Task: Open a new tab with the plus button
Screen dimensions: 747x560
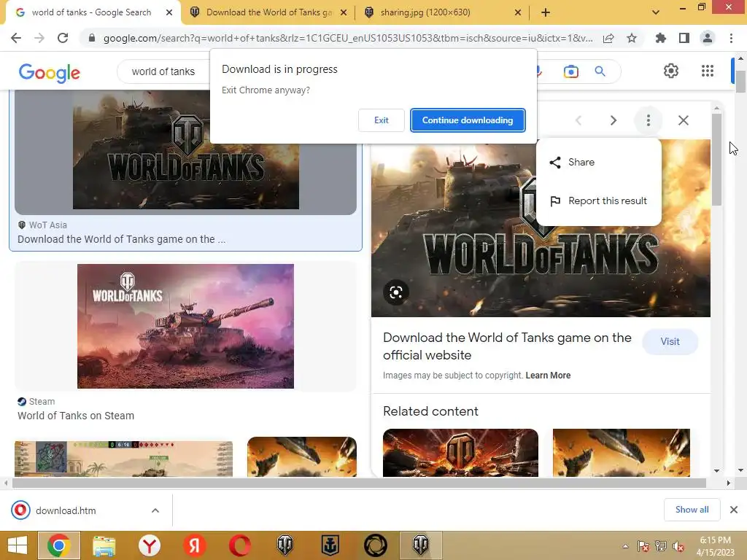Action: 546,12
